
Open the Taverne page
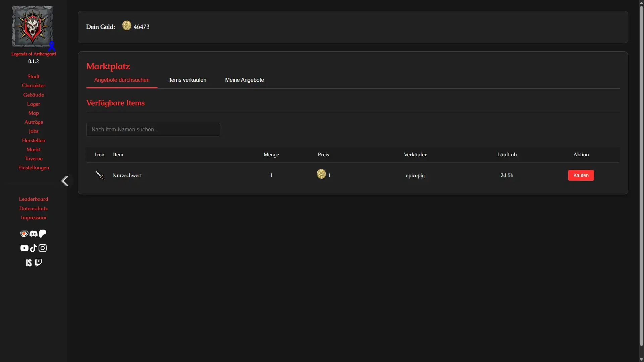click(x=33, y=159)
